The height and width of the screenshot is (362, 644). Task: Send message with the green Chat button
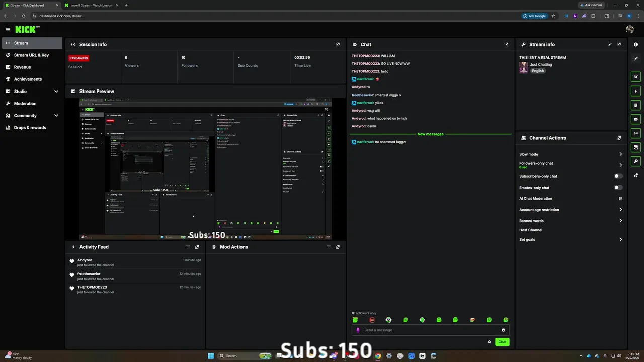point(502,342)
